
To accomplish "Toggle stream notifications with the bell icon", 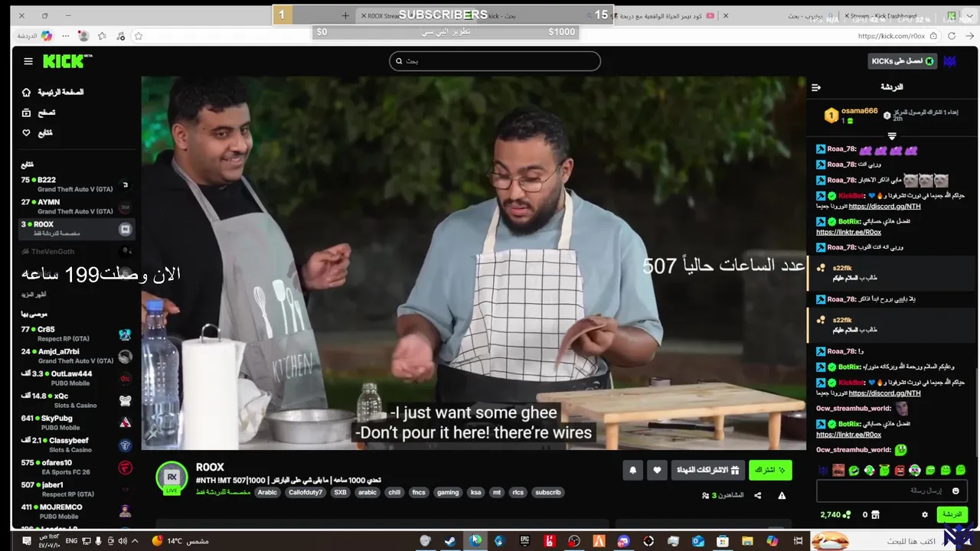I will pyautogui.click(x=632, y=470).
